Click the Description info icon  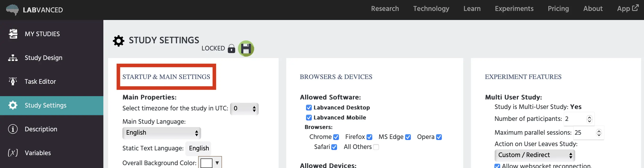(x=13, y=129)
